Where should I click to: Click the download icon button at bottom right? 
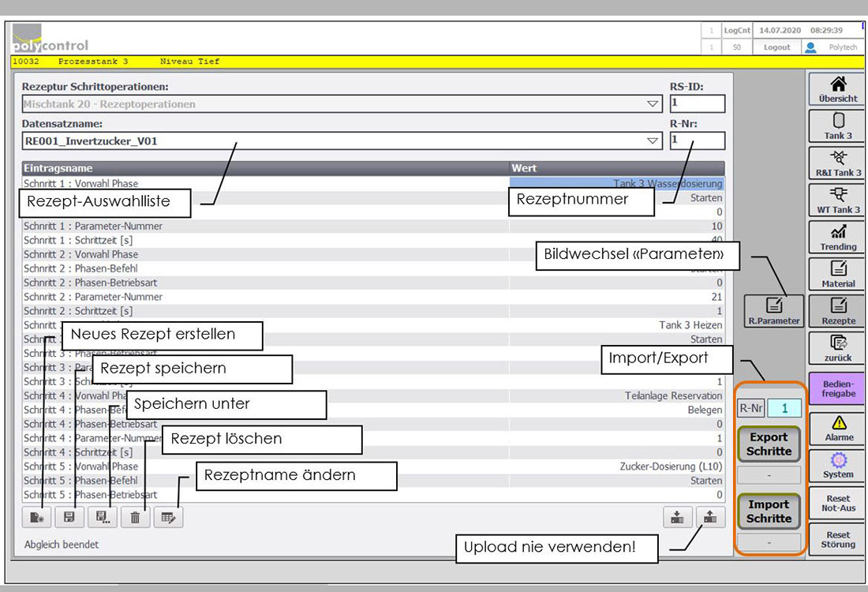tap(678, 518)
